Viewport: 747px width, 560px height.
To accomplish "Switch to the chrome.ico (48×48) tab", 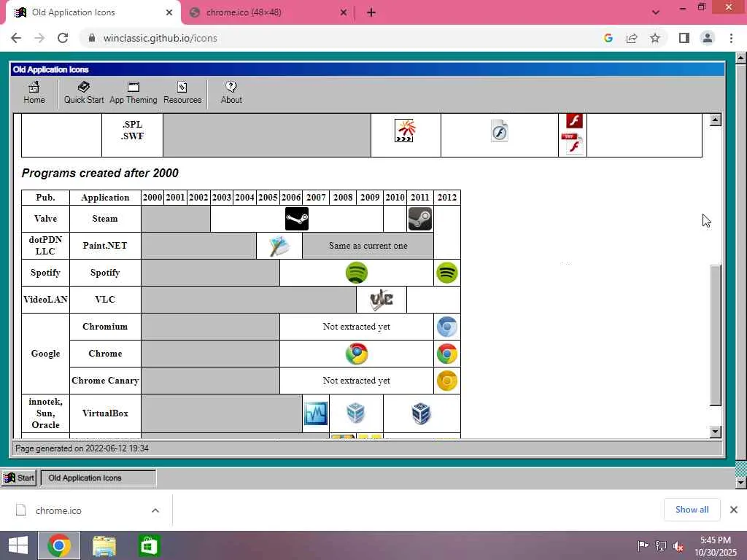I will click(268, 12).
